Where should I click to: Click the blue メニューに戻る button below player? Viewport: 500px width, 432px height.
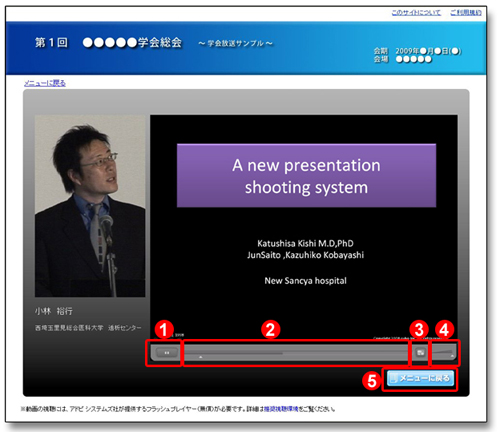click(x=421, y=378)
